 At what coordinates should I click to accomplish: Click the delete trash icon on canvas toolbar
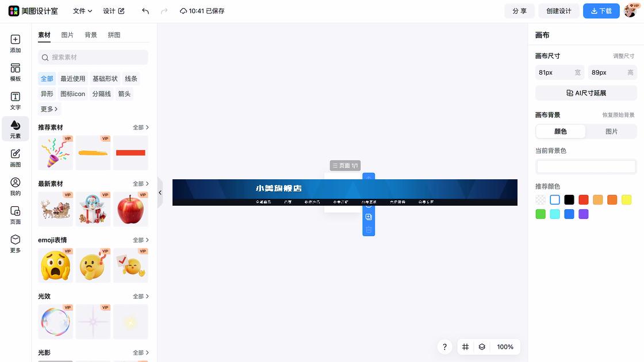click(x=369, y=229)
